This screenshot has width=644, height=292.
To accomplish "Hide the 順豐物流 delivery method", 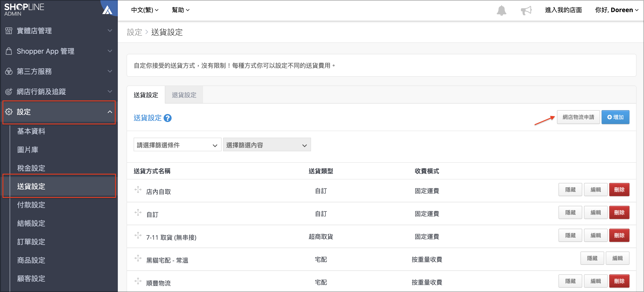I will tap(570, 281).
